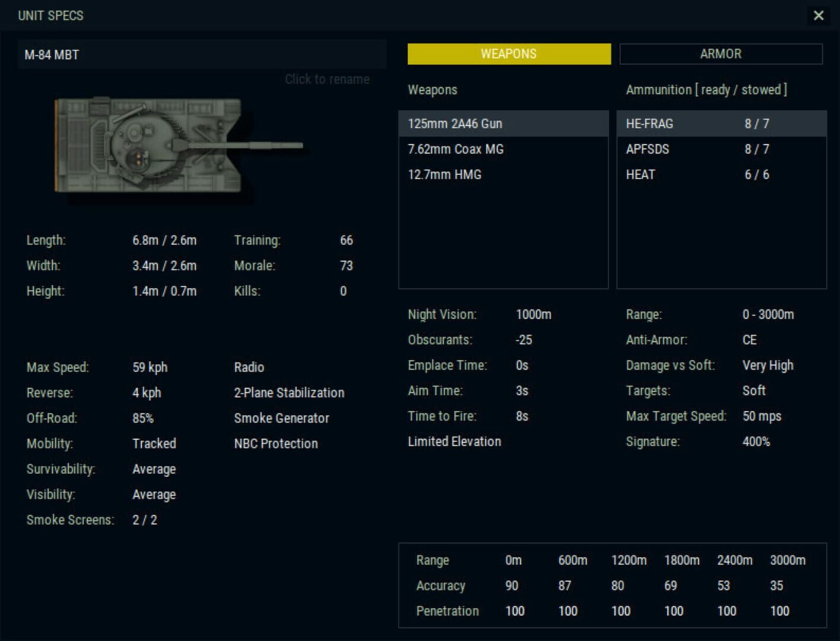Switch to the ARMOR tab
Viewport: 840px width, 641px height.
click(721, 54)
